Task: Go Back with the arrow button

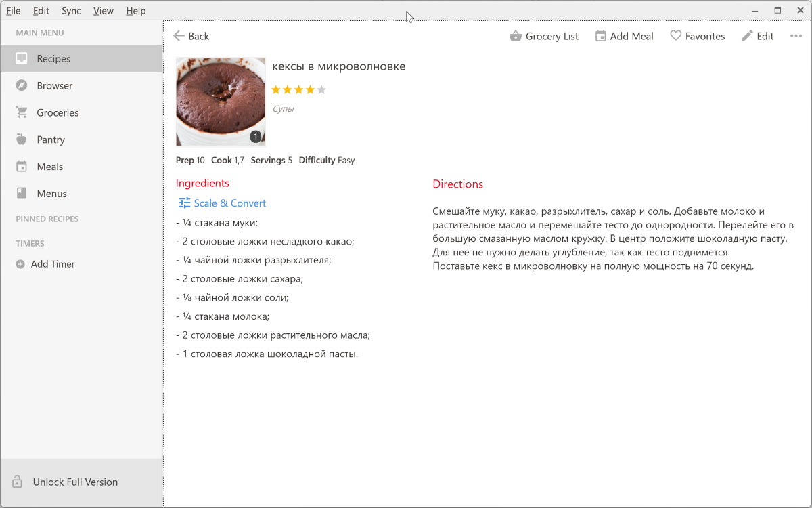Action: click(191, 36)
